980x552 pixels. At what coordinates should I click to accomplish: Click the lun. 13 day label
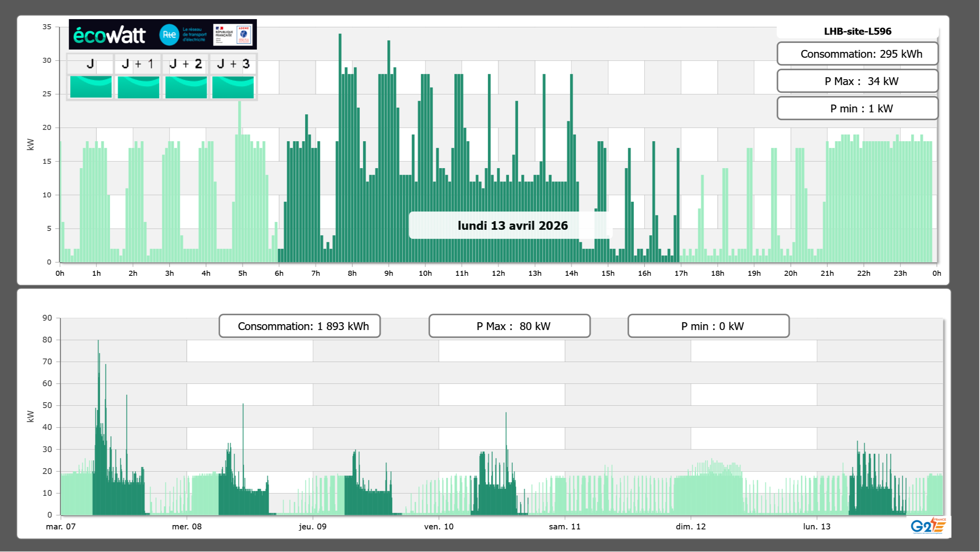coord(816,527)
